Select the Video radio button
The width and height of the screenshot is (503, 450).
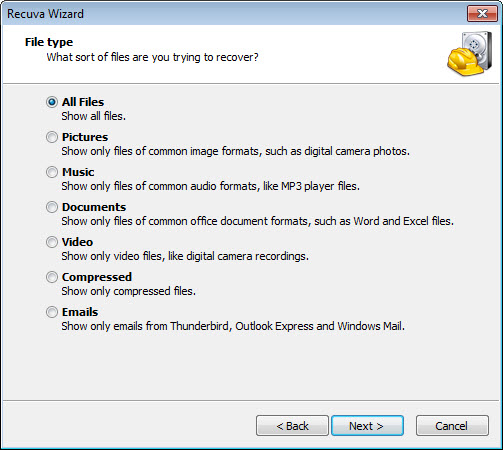click(52, 242)
